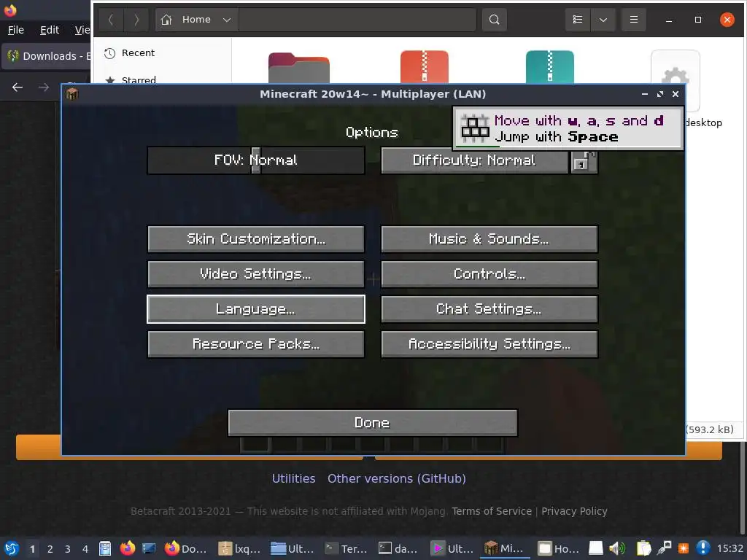
Task: Click the FOV slider handle
Action: click(256, 160)
